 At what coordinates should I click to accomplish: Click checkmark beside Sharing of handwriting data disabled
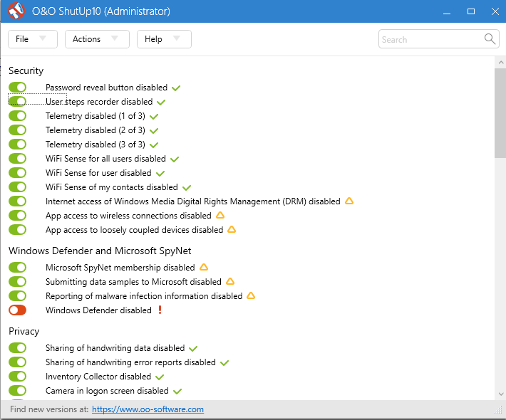tap(193, 348)
